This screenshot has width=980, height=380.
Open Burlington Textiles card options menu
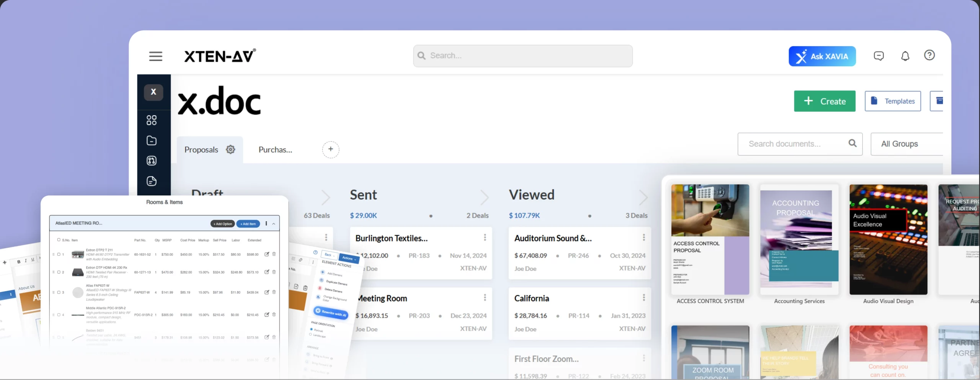coord(485,237)
